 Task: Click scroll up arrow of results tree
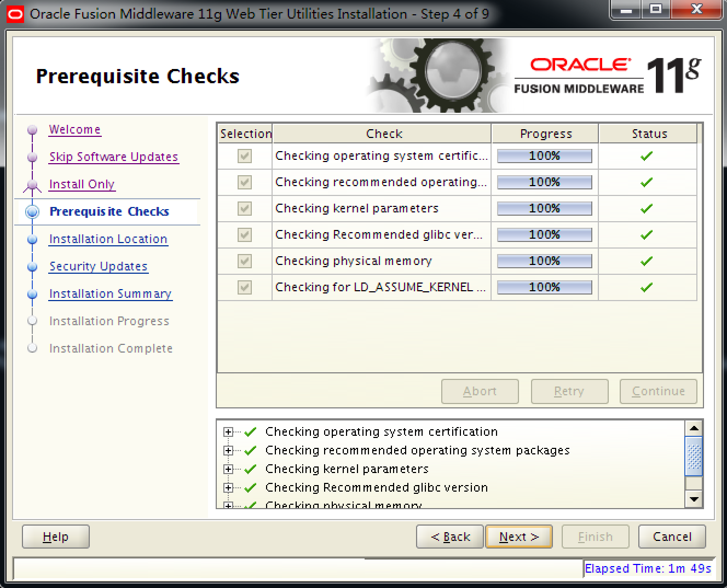(694, 429)
